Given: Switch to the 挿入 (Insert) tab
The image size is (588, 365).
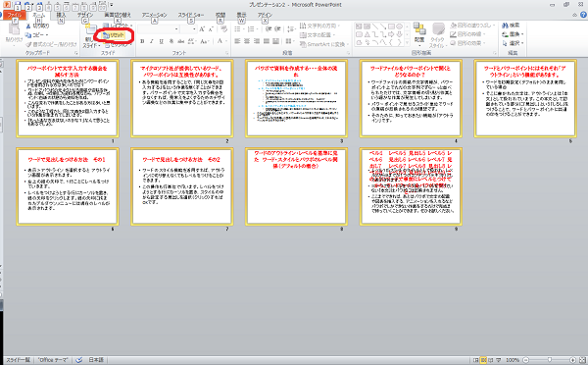Looking at the screenshot, I should [x=61, y=15].
